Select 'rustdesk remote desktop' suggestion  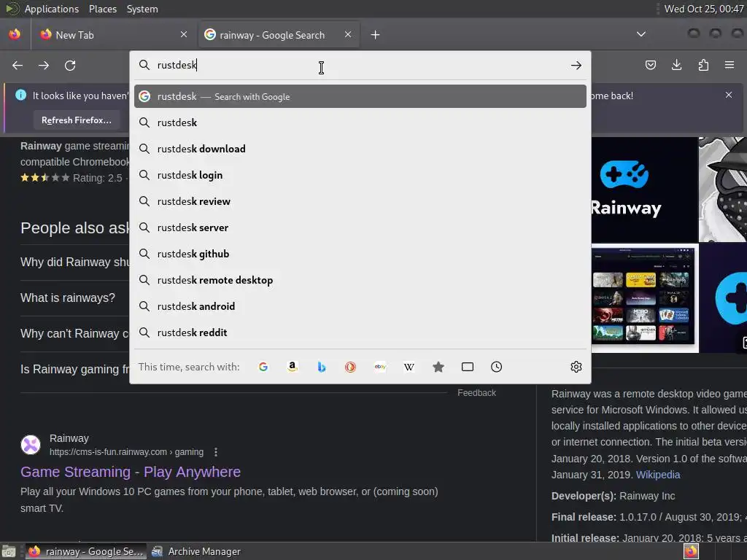[x=360, y=279]
